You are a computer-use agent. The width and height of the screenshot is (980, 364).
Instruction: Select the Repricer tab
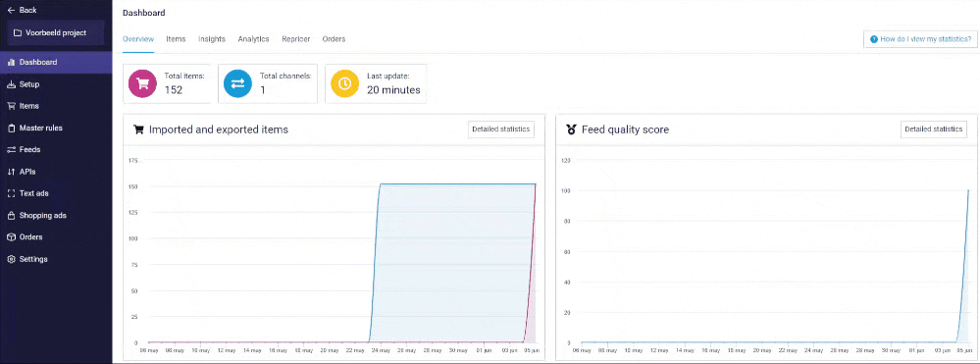(x=295, y=39)
